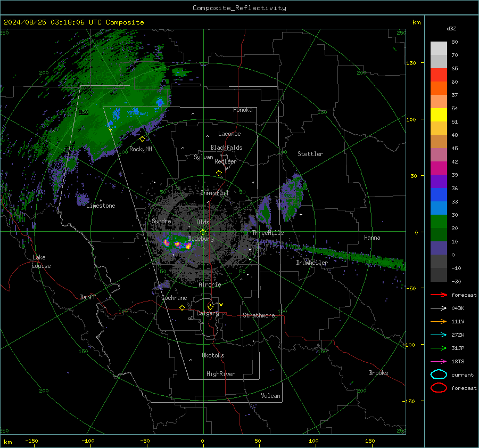Click the intense storm cell west of Didsbury
479x448 pixels.
click(177, 243)
